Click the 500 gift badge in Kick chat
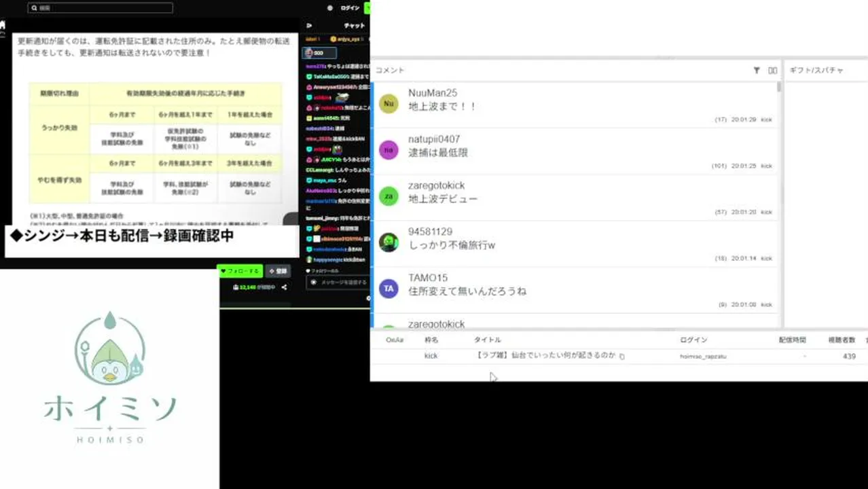868x489 pixels. click(319, 53)
